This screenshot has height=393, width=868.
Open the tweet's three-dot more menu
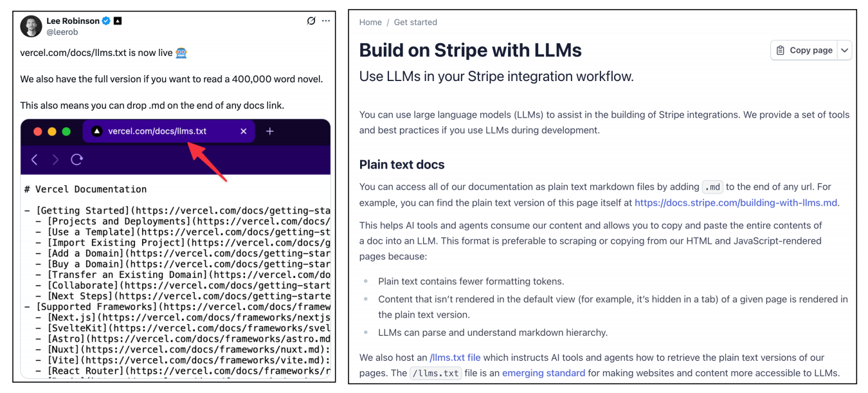[326, 21]
